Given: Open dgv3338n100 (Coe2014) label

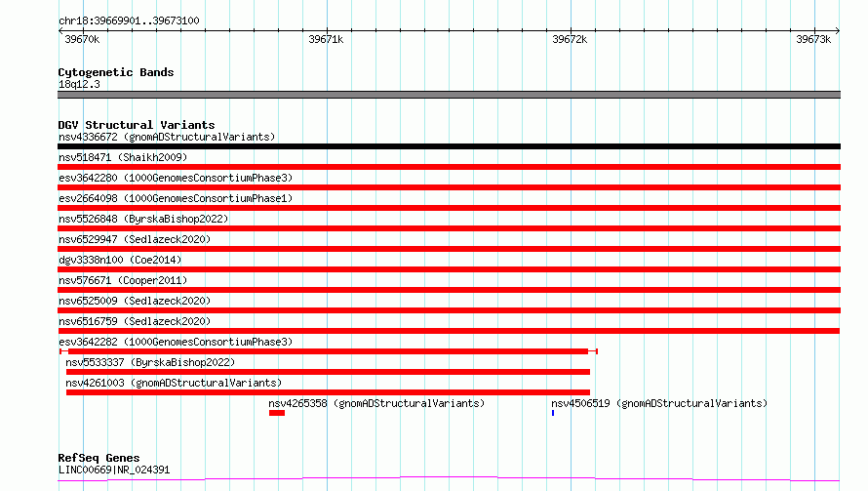Looking at the screenshot, I should coord(120,260).
